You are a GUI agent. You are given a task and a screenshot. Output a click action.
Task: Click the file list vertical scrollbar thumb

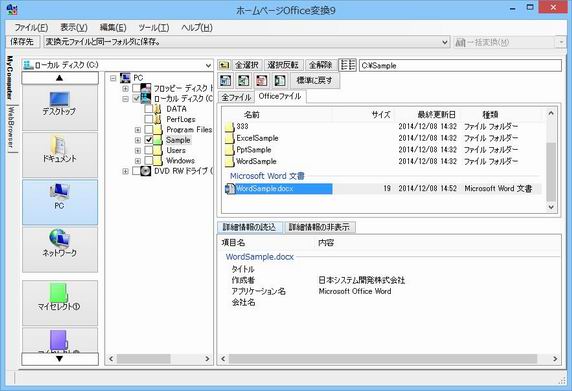(x=551, y=171)
